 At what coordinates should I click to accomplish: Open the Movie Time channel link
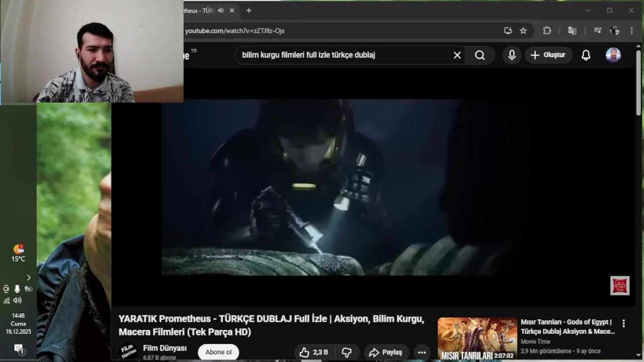click(535, 342)
